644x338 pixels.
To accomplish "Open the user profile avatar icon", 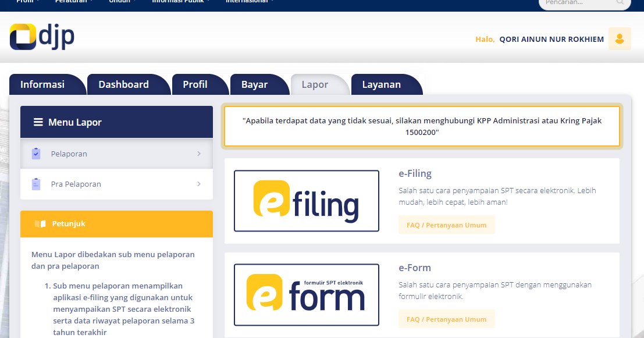I will pyautogui.click(x=620, y=39).
